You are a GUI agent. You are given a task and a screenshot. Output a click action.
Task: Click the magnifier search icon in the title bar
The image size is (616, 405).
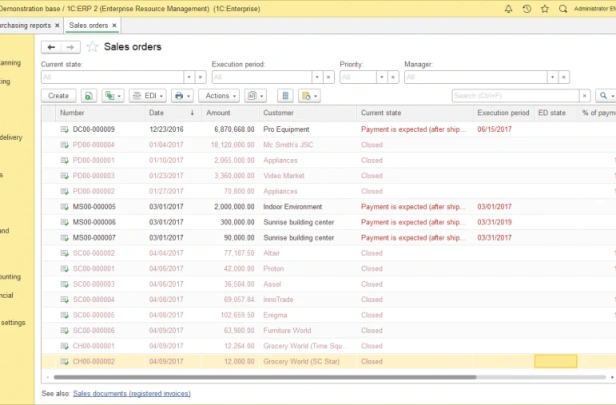tap(563, 9)
